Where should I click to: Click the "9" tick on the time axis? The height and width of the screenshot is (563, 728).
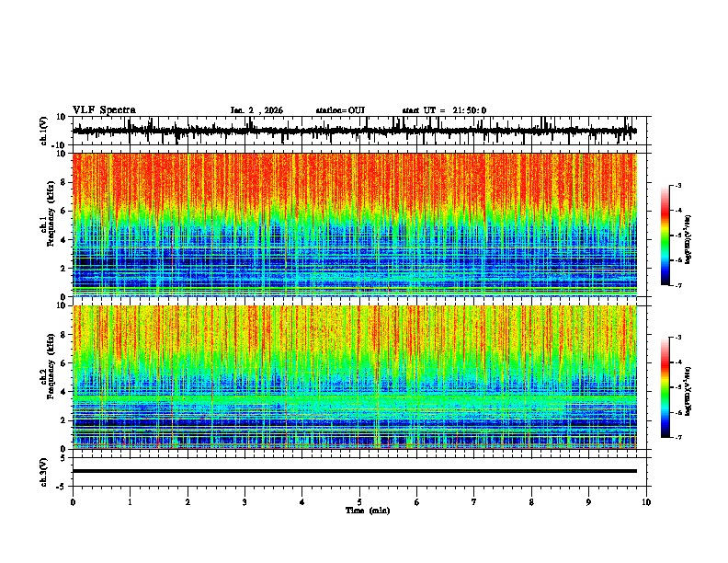(588, 502)
